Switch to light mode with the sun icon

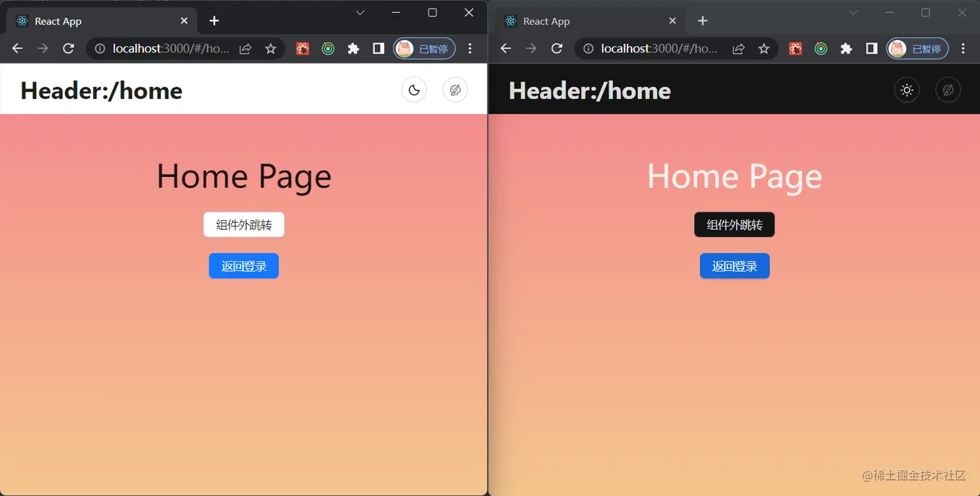[907, 89]
